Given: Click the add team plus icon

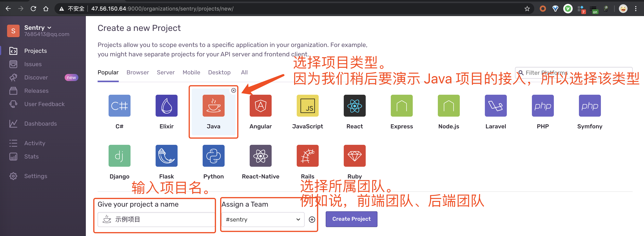Looking at the screenshot, I should pyautogui.click(x=312, y=220).
